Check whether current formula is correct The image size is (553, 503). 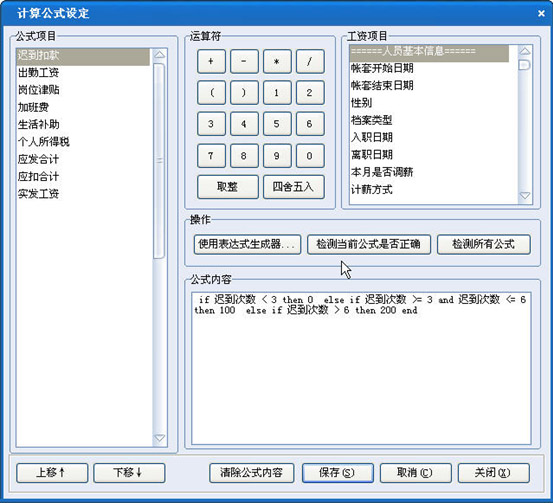pyautogui.click(x=369, y=244)
